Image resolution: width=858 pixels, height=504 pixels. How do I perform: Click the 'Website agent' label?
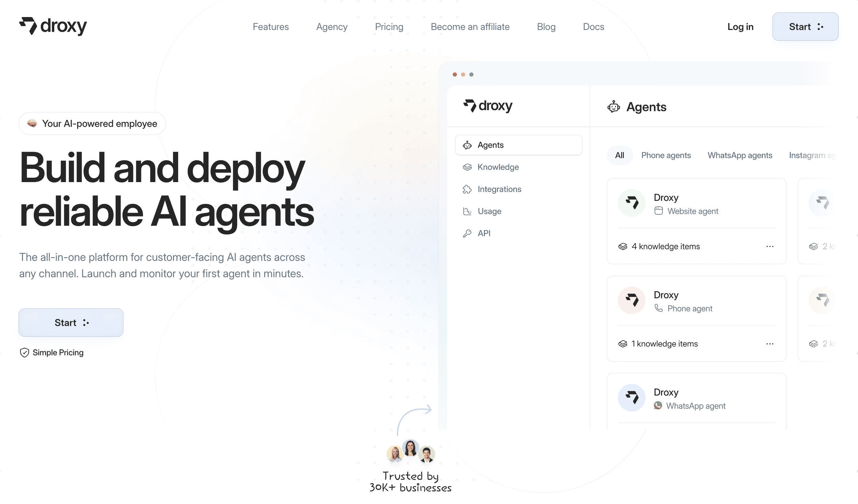pos(693,211)
